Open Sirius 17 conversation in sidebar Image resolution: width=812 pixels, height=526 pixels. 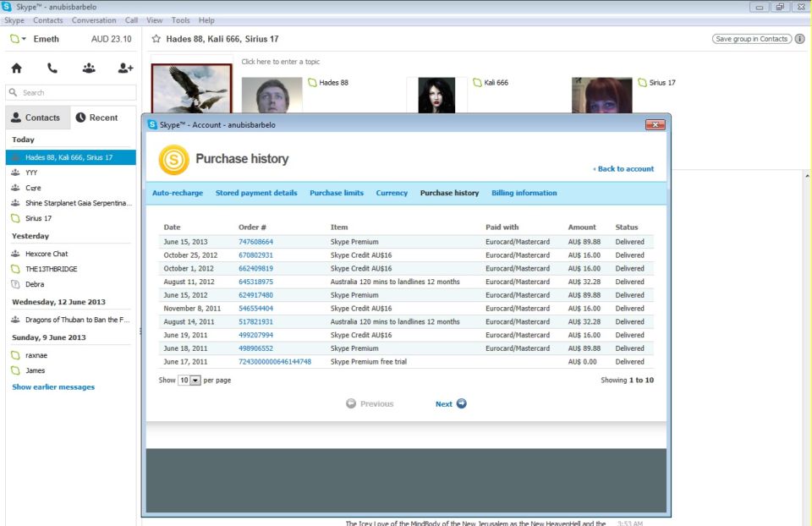[71, 218]
